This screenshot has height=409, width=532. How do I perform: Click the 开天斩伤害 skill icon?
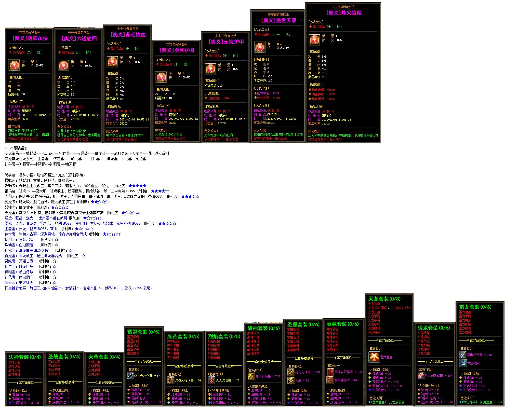251,376
